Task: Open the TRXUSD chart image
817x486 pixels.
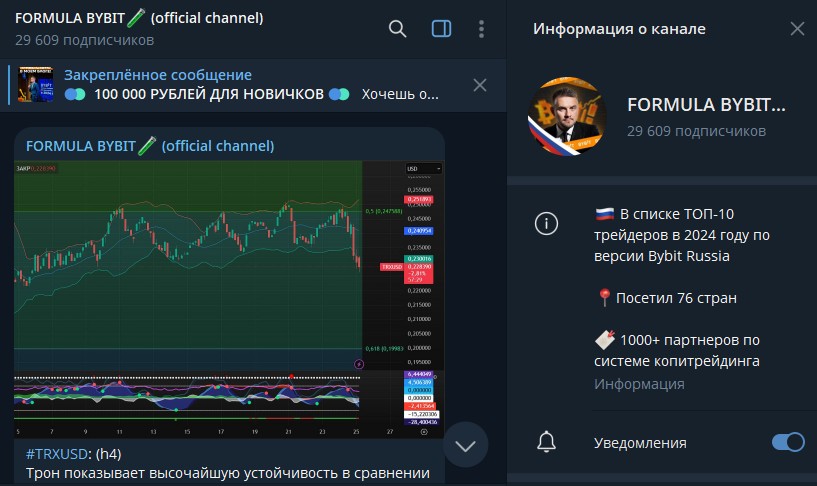Action: click(x=229, y=299)
